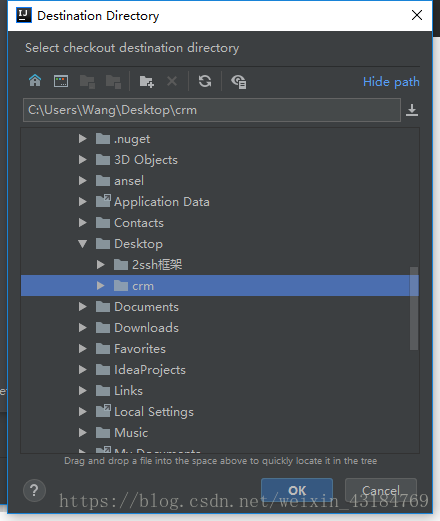Collapse the Desktop folder
The image size is (440, 521).
pos(83,244)
